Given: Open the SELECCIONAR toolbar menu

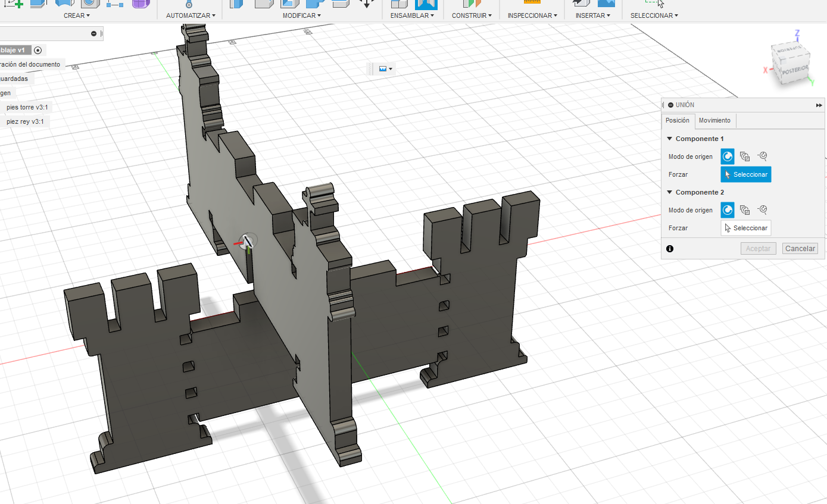Looking at the screenshot, I should 654,15.
